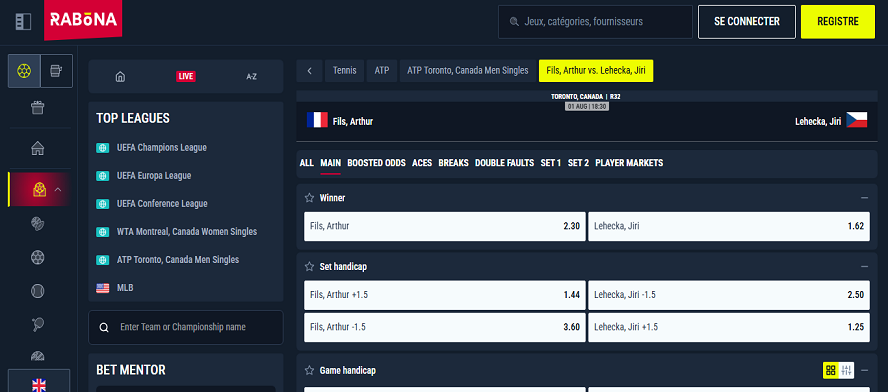Select the football icon in sidebar
Screen dimensions: 888x392
click(x=37, y=258)
